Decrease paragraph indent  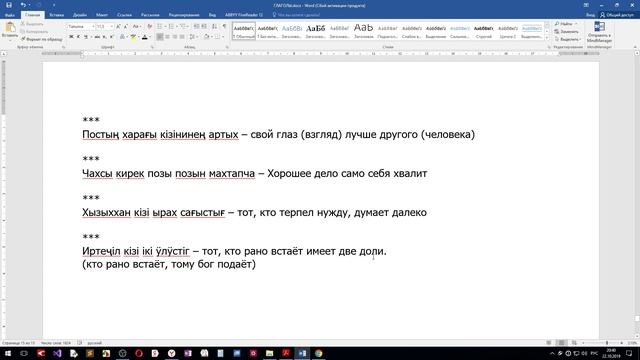[196, 27]
